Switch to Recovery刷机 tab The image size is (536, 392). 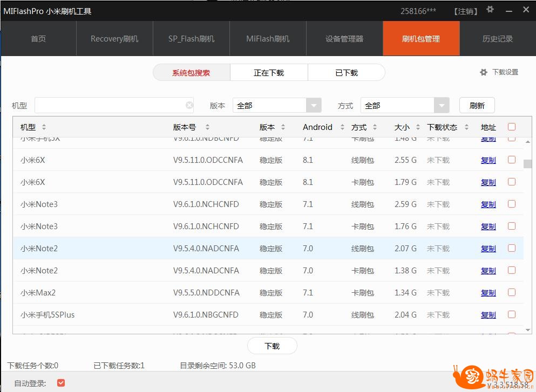click(114, 39)
